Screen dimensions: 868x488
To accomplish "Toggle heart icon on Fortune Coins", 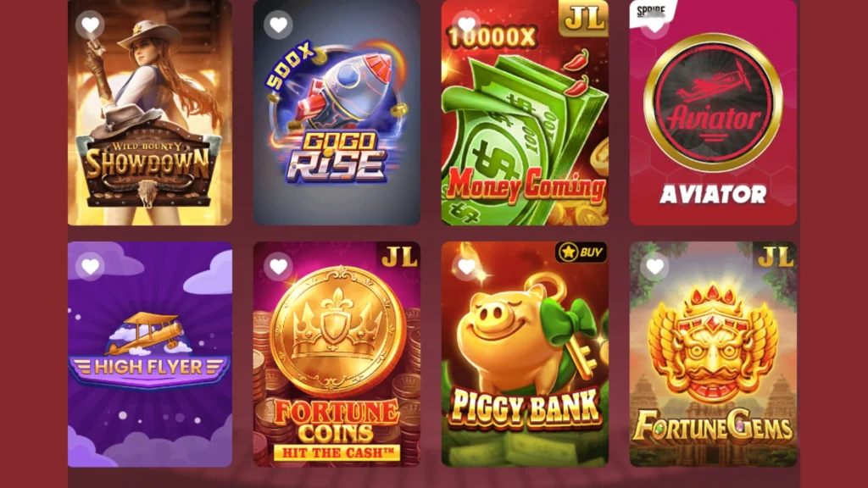I will [278, 267].
